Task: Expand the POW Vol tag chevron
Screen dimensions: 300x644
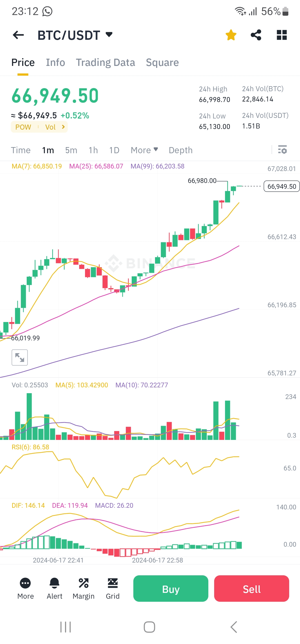Action: click(63, 127)
